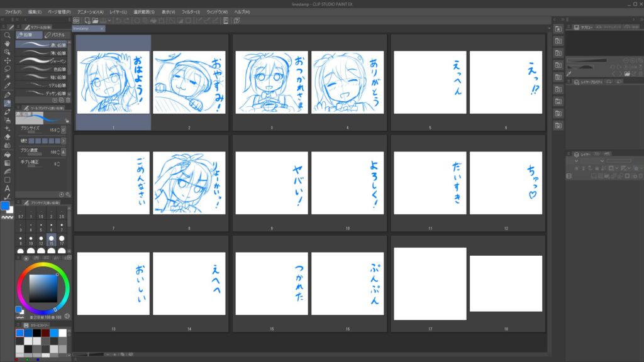
Task: Select the Text tool
Action: coord(8,188)
